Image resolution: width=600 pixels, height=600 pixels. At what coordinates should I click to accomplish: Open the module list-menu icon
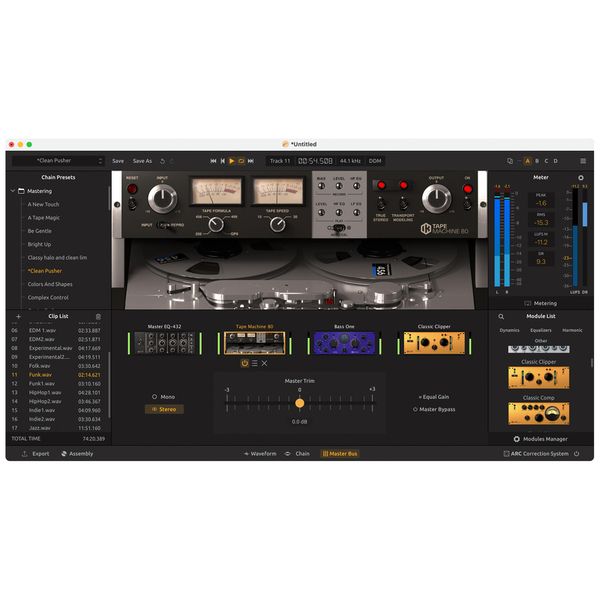254,364
